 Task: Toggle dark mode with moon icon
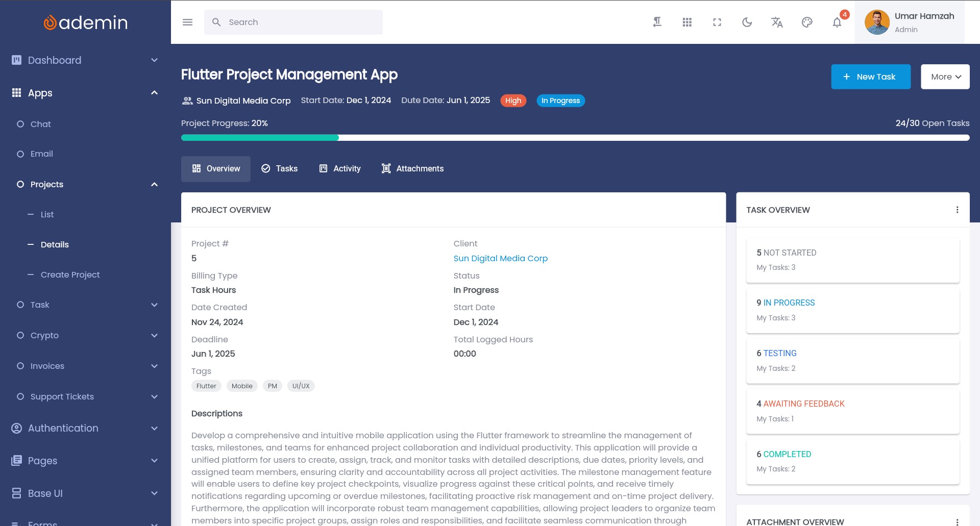click(x=747, y=22)
